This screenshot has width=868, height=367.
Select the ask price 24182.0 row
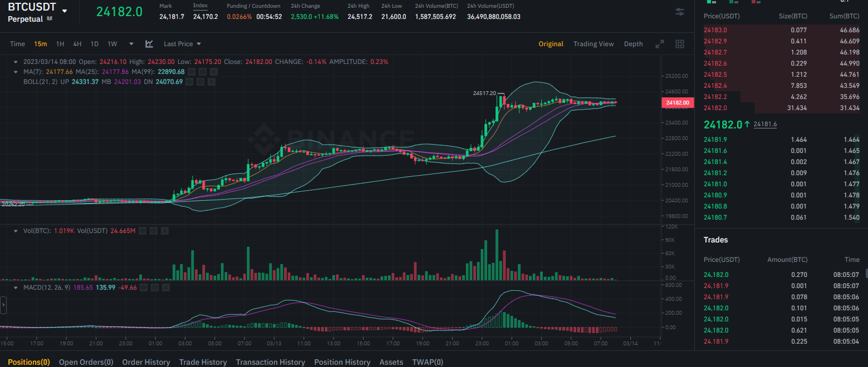[781, 108]
